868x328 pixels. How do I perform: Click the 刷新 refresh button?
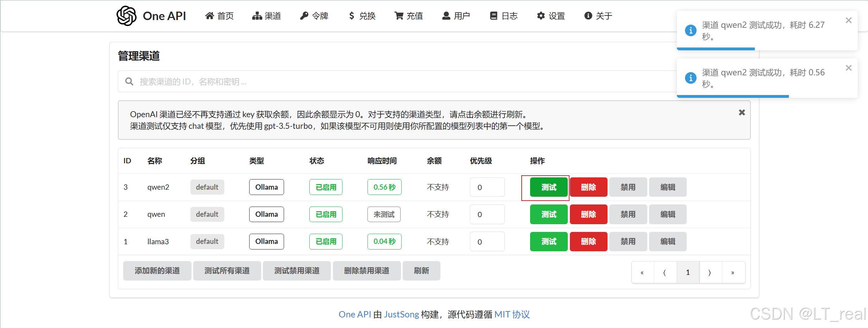click(421, 271)
